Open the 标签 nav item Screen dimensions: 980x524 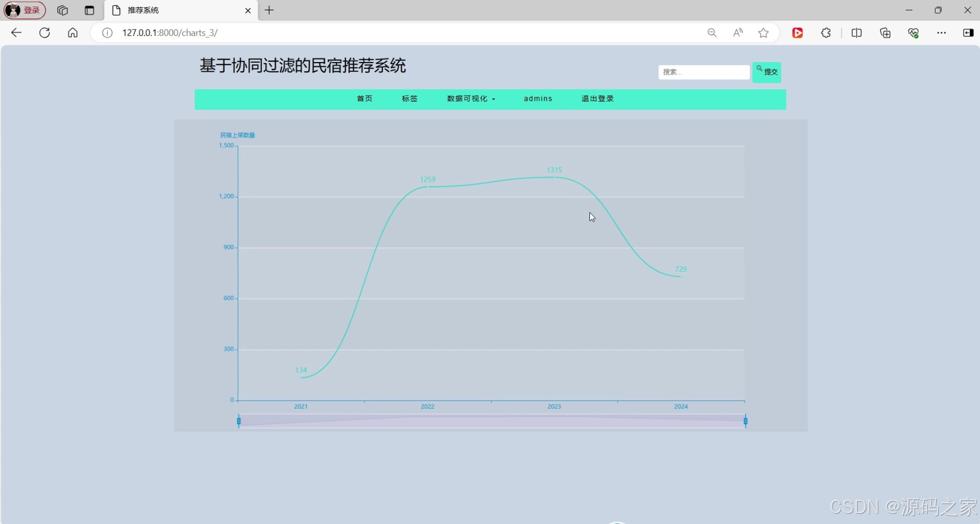[409, 98]
